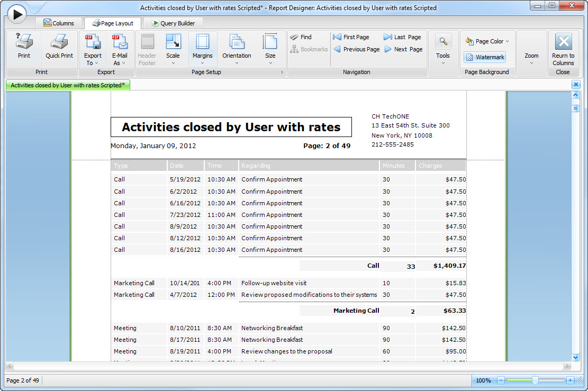Click horizontal scrollbar left arrow
Viewport: 588px width, 391px height.
coord(10,366)
